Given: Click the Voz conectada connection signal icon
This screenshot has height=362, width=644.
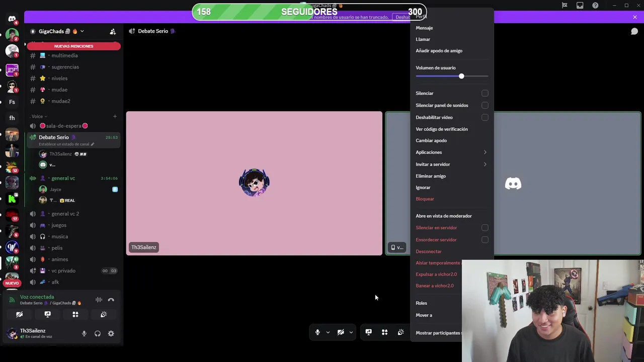Looking at the screenshot, I should [12, 300].
